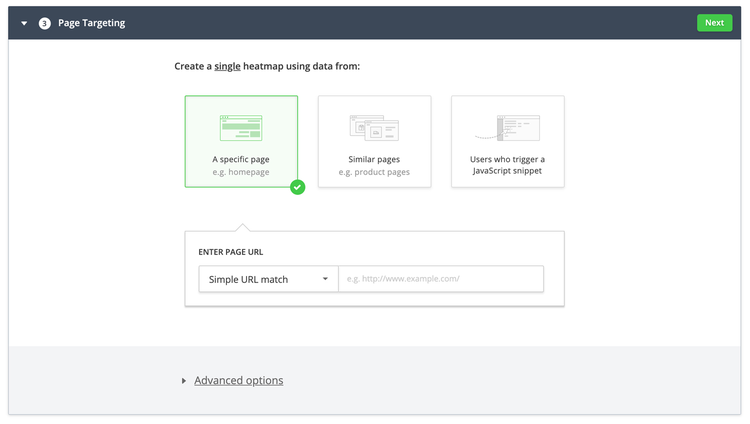
Task: Click the green Next button
Action: [x=714, y=23]
